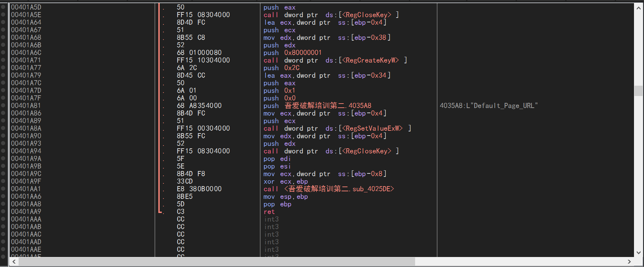
Task: Select RegCloseKey call at 00401A5E
Action: pyautogui.click(x=331, y=15)
